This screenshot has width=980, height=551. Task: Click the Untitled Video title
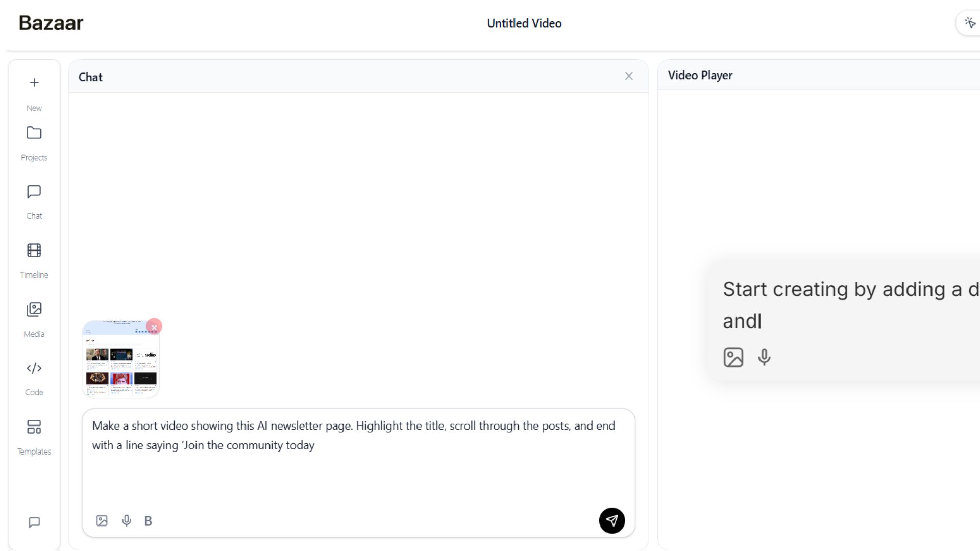click(x=524, y=23)
